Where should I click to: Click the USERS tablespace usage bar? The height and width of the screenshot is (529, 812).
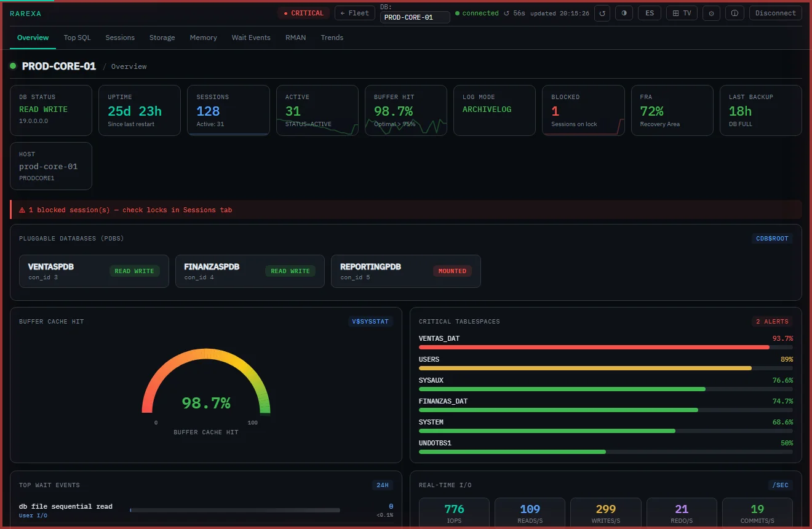[606, 368]
